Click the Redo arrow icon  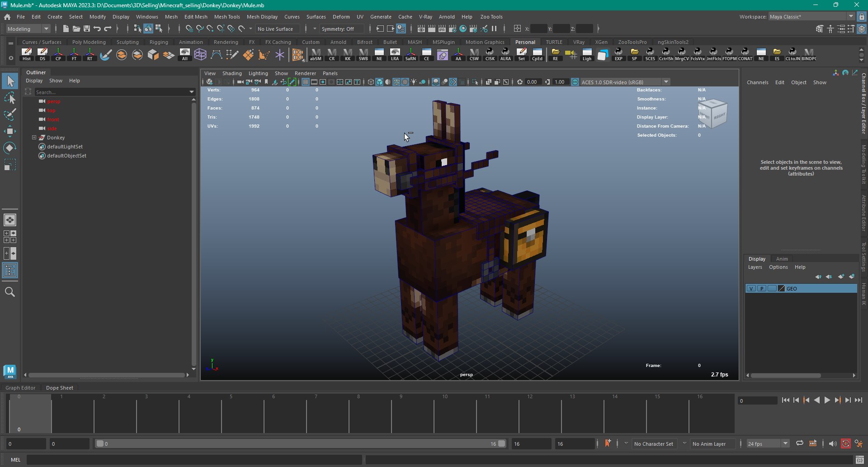click(x=108, y=29)
